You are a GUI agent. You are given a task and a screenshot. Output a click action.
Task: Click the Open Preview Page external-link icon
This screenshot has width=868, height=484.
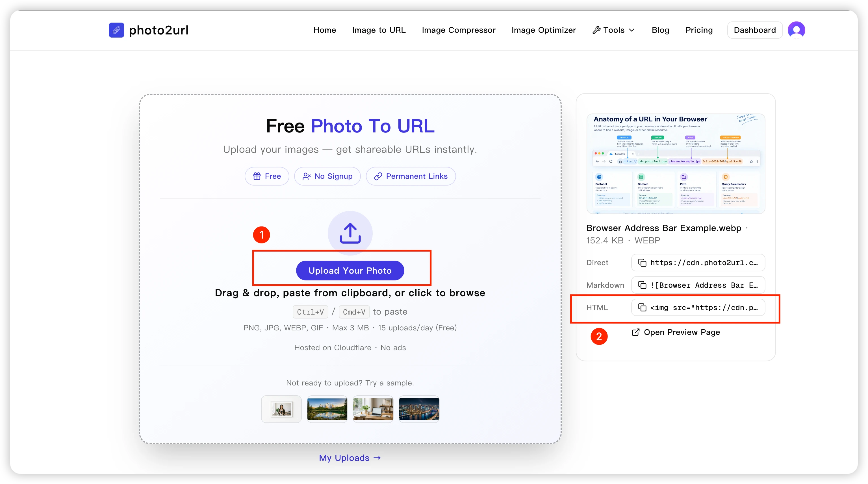[635, 332]
